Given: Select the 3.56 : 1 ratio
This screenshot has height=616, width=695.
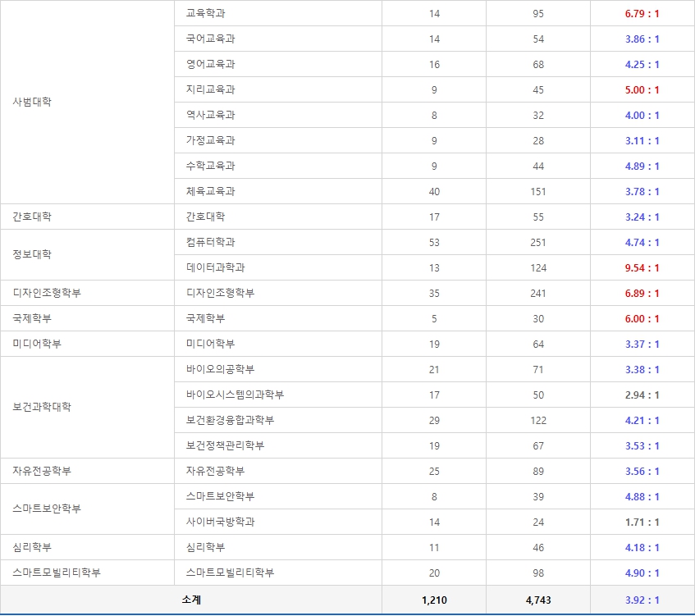Looking at the screenshot, I should (x=642, y=471).
